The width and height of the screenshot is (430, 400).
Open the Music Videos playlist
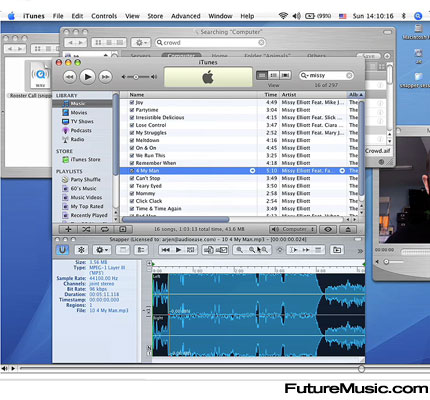tap(86, 197)
